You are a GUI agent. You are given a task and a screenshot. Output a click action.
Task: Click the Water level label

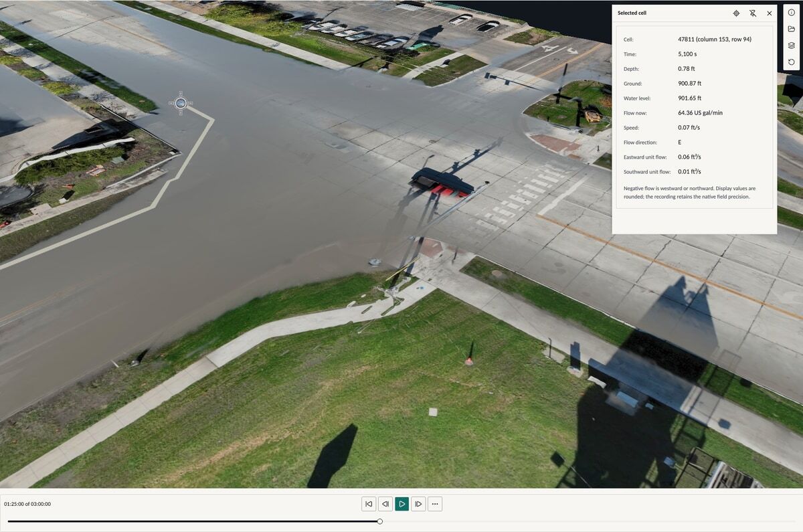pyautogui.click(x=636, y=98)
